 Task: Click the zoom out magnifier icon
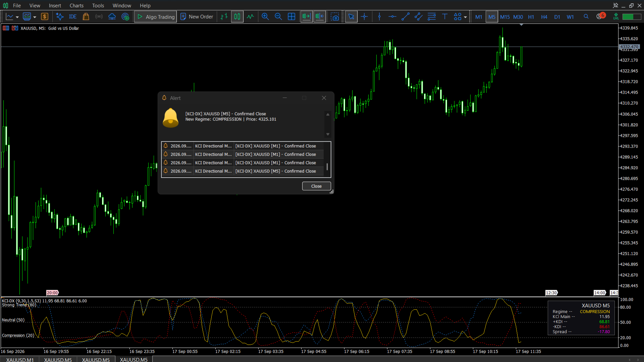click(x=278, y=17)
